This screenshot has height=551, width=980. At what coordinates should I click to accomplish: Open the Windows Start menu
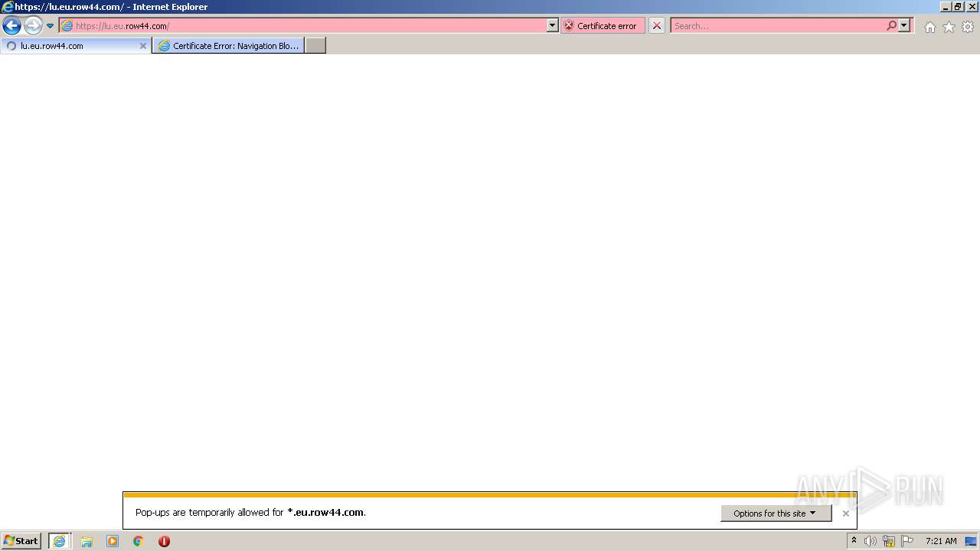pyautogui.click(x=21, y=541)
